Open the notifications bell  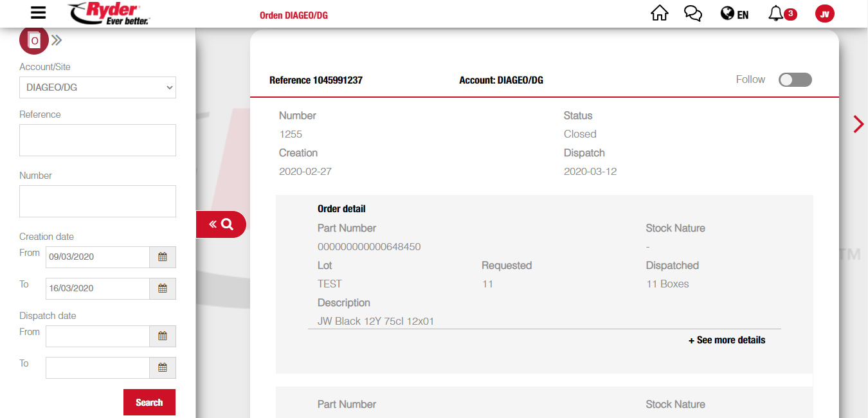(776, 14)
